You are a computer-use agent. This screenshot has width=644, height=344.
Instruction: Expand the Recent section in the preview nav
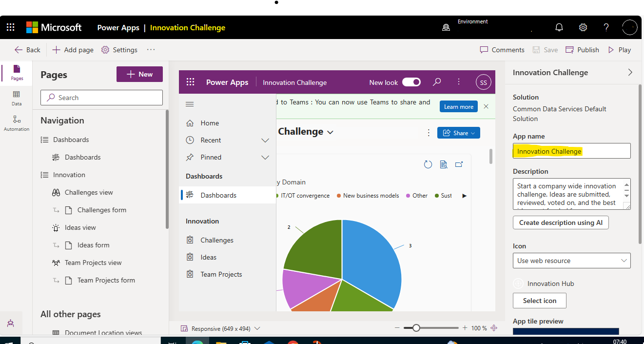pyautogui.click(x=265, y=140)
